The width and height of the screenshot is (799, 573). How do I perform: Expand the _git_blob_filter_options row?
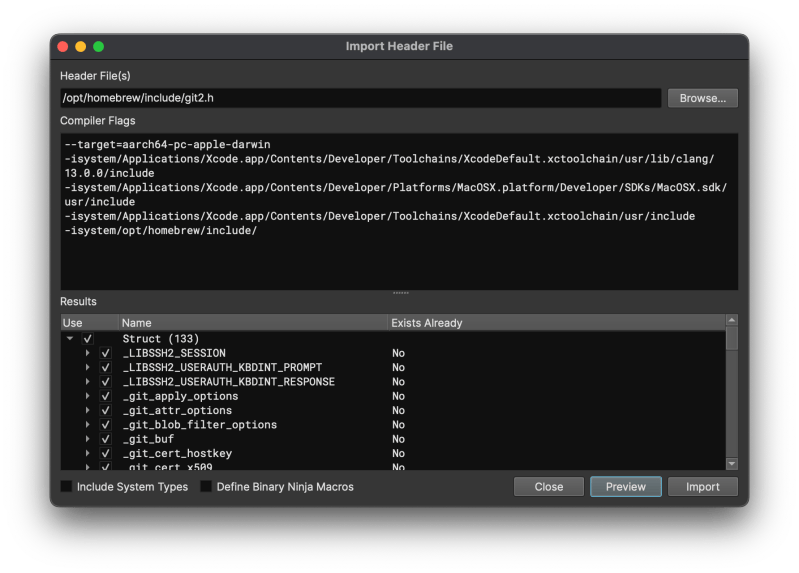(x=88, y=424)
